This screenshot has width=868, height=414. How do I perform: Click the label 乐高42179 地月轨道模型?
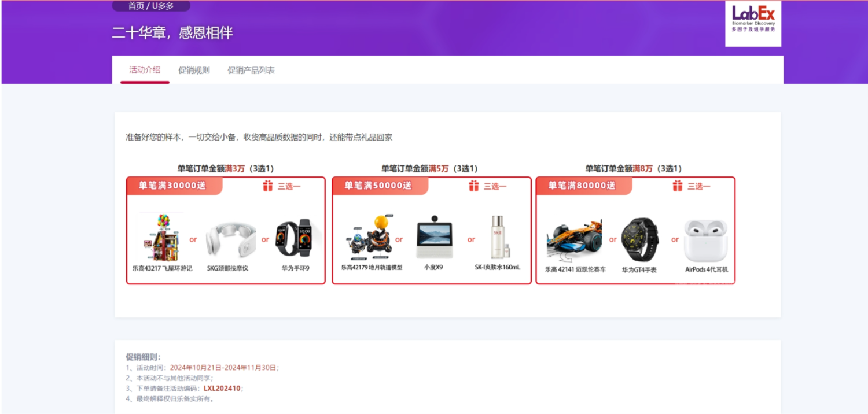point(372,268)
